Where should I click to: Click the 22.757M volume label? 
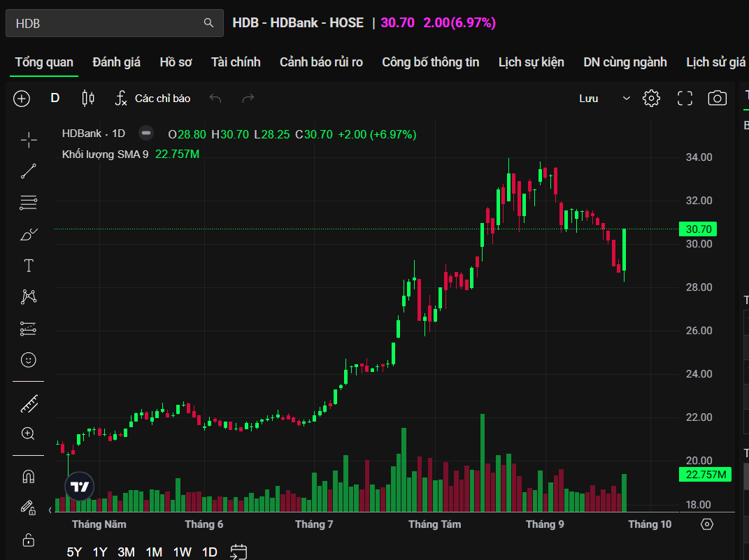point(705,475)
